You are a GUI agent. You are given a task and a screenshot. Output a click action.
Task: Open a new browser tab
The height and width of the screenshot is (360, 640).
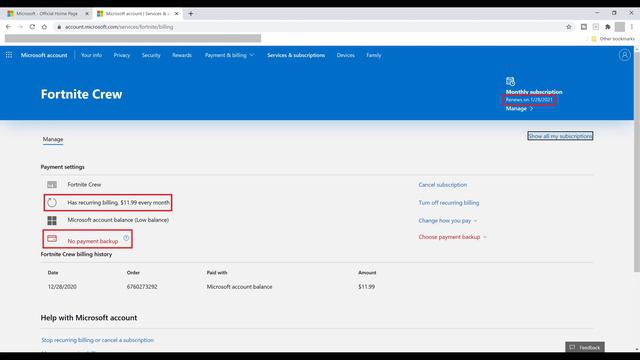(191, 13)
